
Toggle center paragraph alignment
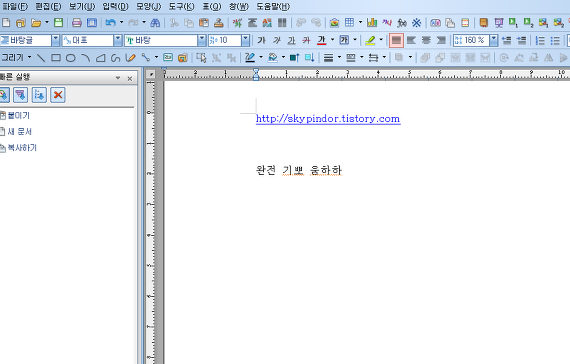426,40
